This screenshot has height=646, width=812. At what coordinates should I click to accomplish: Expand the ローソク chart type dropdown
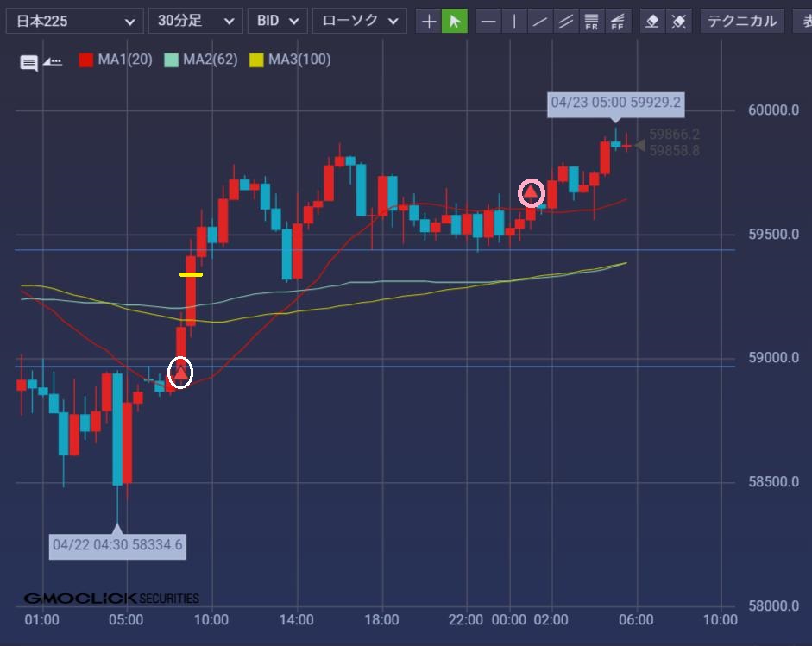coord(359,21)
